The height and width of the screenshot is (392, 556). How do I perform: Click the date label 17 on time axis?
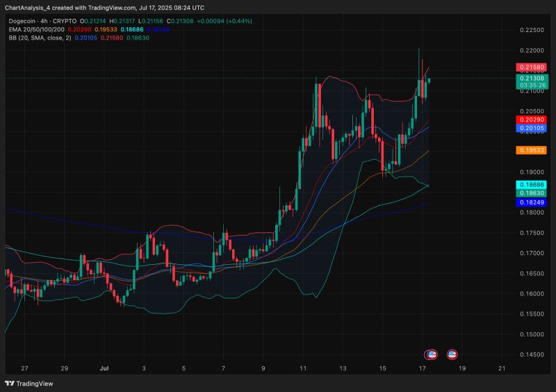423,368
